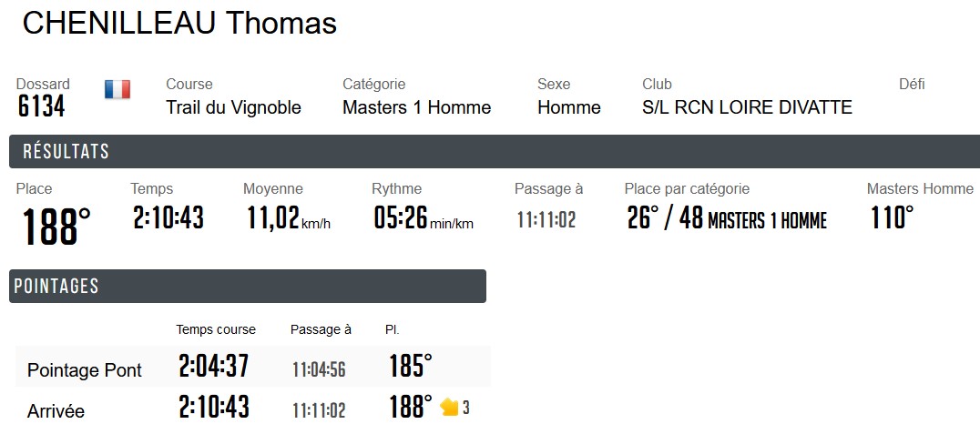The width and height of the screenshot is (980, 434).
Task: Click the pace value 05:26 min/km
Action: [423, 218]
